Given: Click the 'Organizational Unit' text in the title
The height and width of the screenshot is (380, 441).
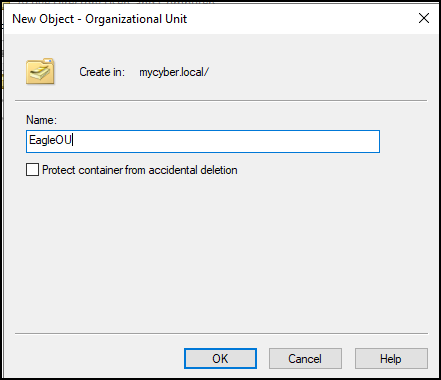Looking at the screenshot, I should (136, 19).
